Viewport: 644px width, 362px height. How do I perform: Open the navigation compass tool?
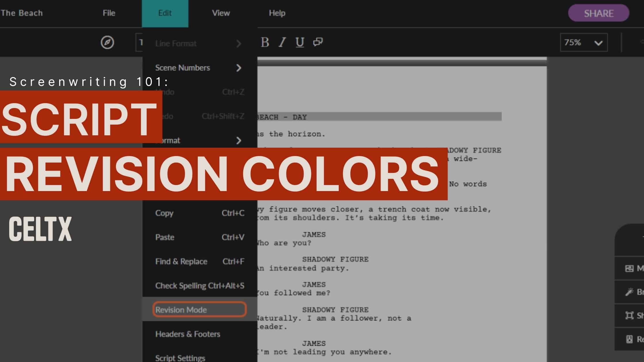(107, 43)
